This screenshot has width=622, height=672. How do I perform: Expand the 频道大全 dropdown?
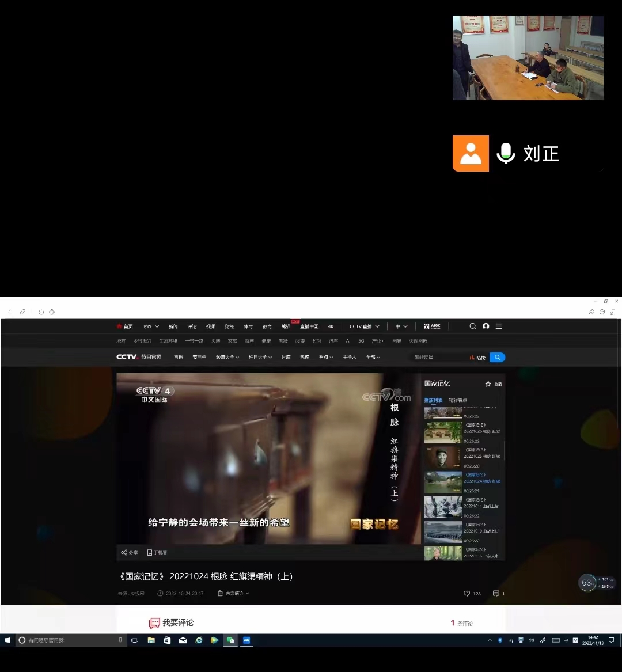227,357
